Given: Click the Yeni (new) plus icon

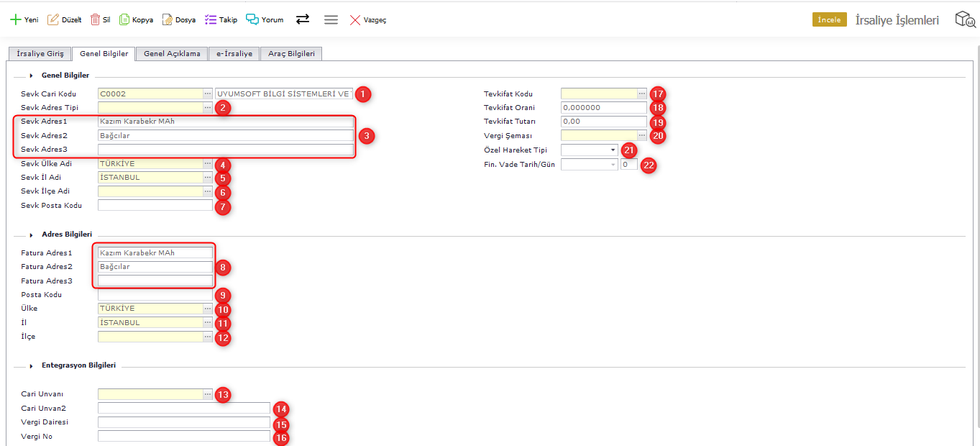Looking at the screenshot, I should [x=15, y=20].
